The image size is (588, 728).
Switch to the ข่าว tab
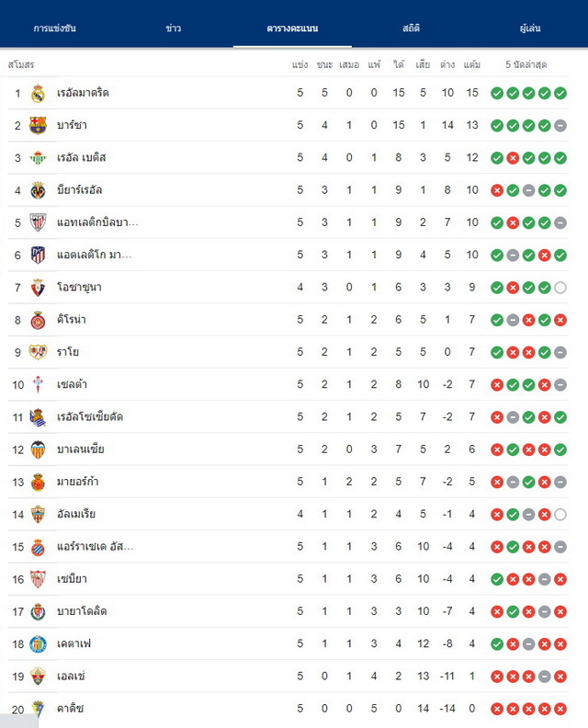click(173, 28)
